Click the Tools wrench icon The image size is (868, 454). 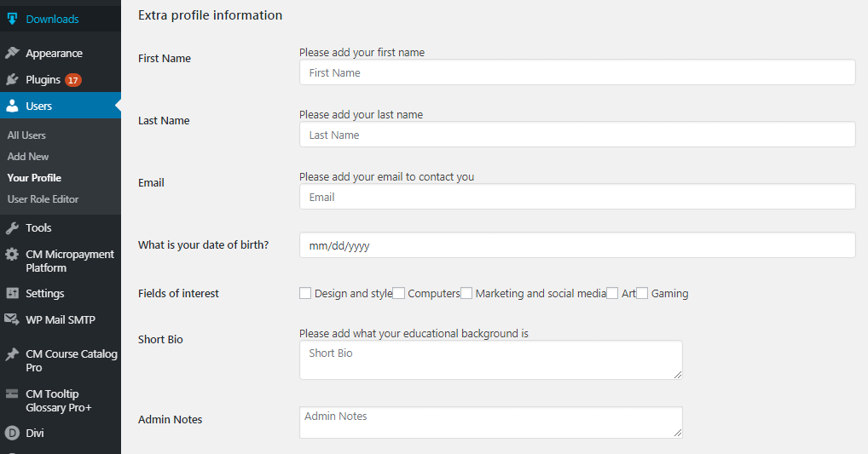12,228
